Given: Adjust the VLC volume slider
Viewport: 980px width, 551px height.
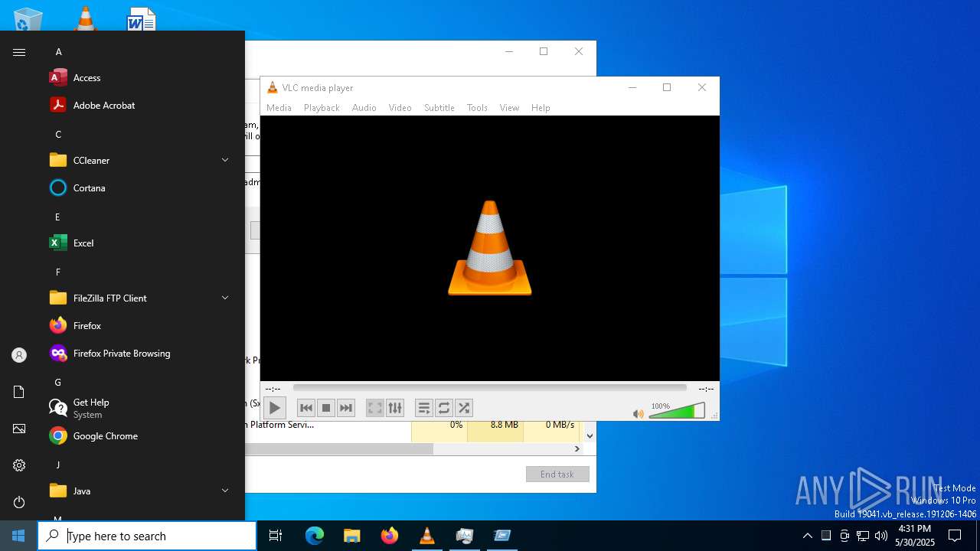Looking at the screenshot, I should point(677,411).
